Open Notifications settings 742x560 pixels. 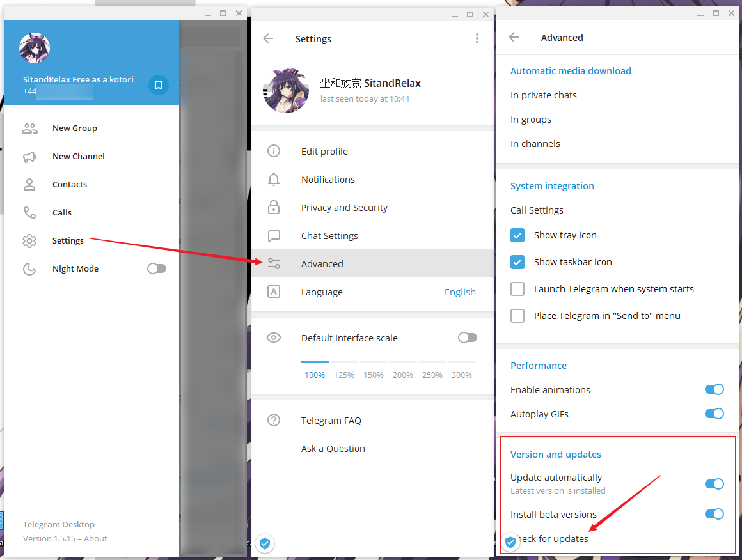pyautogui.click(x=372, y=179)
